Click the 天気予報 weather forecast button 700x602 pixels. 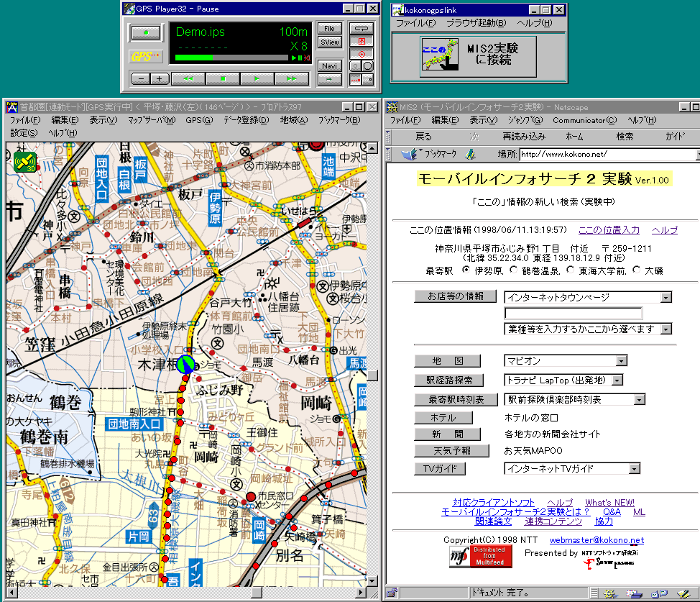[451, 451]
